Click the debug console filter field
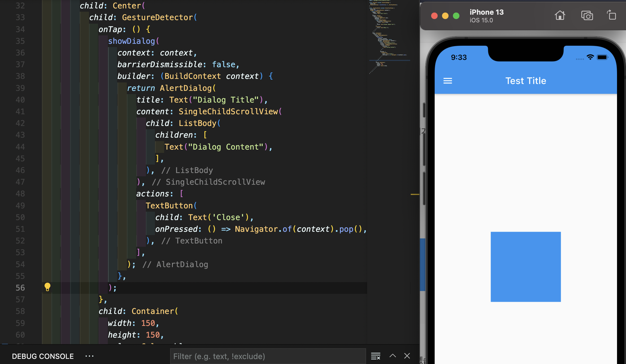The image size is (626, 364). tap(268, 356)
